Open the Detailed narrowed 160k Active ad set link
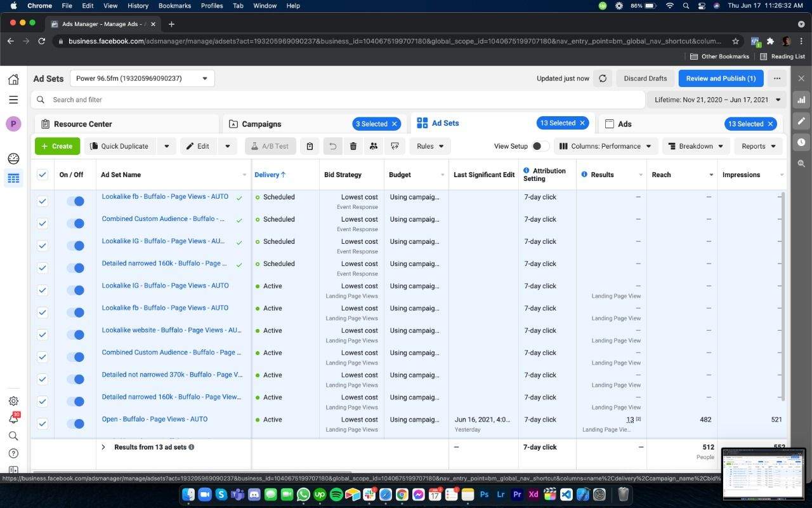812x508 pixels. [171, 397]
